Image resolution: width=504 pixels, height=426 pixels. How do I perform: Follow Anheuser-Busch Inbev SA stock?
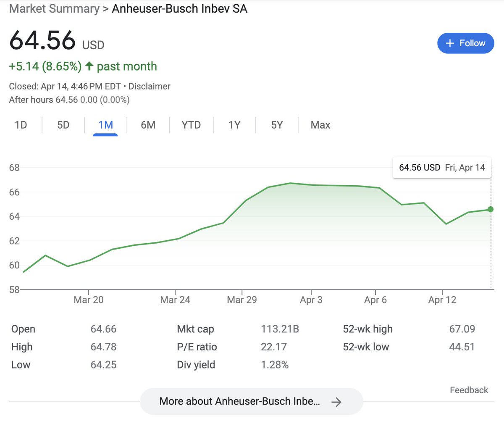click(465, 43)
